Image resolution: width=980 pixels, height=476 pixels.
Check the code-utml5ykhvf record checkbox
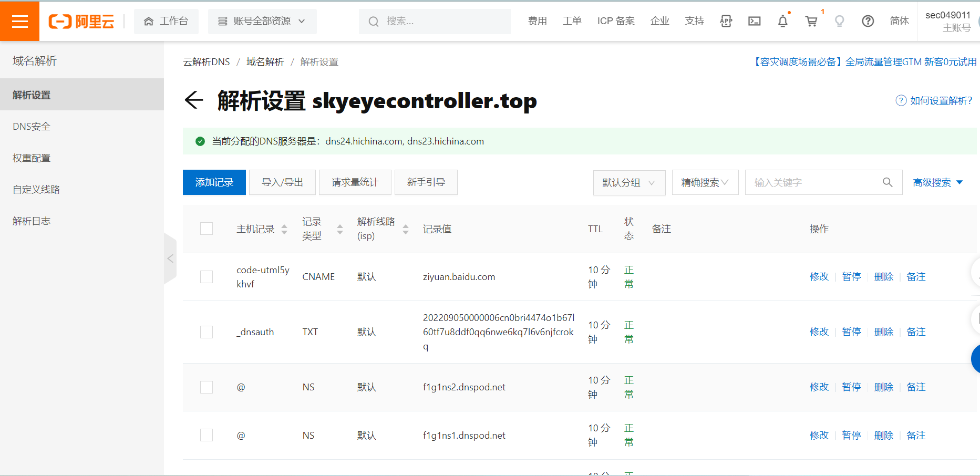tap(207, 277)
